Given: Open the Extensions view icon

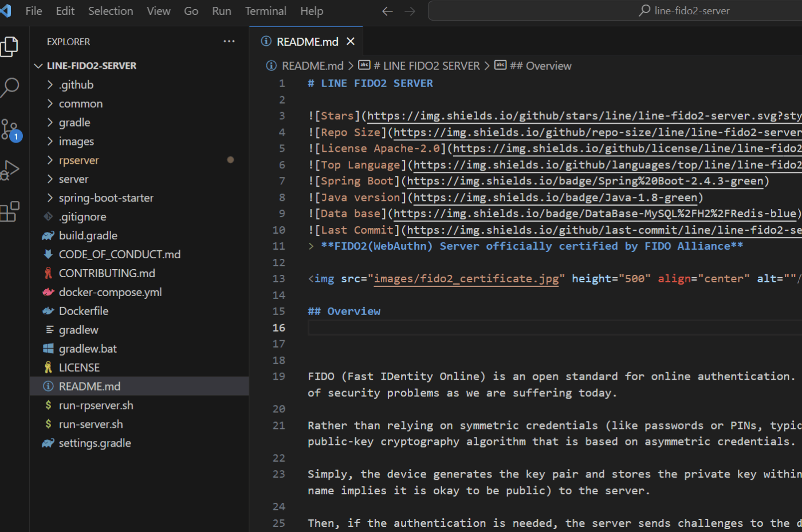Looking at the screenshot, I should coord(10,211).
